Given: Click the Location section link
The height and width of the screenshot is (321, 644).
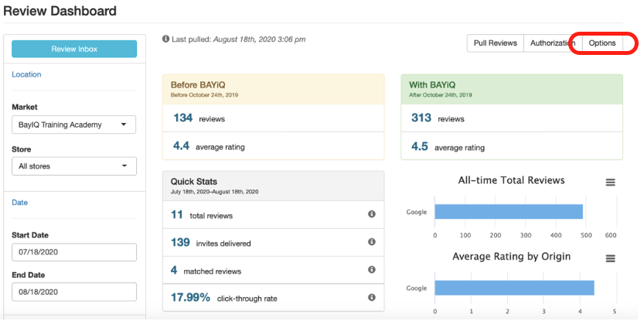Looking at the screenshot, I should pyautogui.click(x=26, y=74).
